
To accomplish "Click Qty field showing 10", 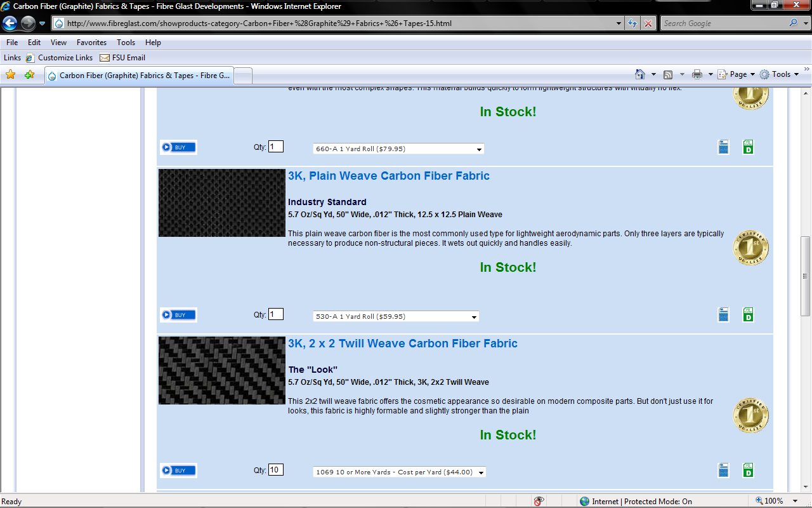I will 276,470.
